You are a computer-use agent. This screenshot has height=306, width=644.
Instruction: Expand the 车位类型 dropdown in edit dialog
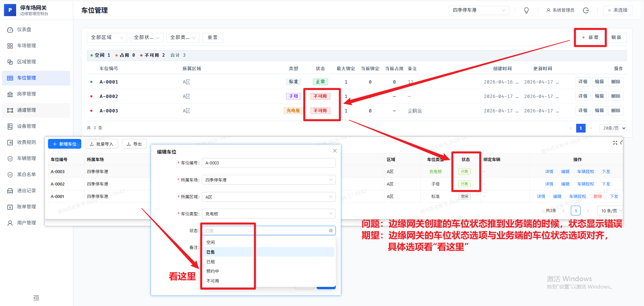coord(268,214)
